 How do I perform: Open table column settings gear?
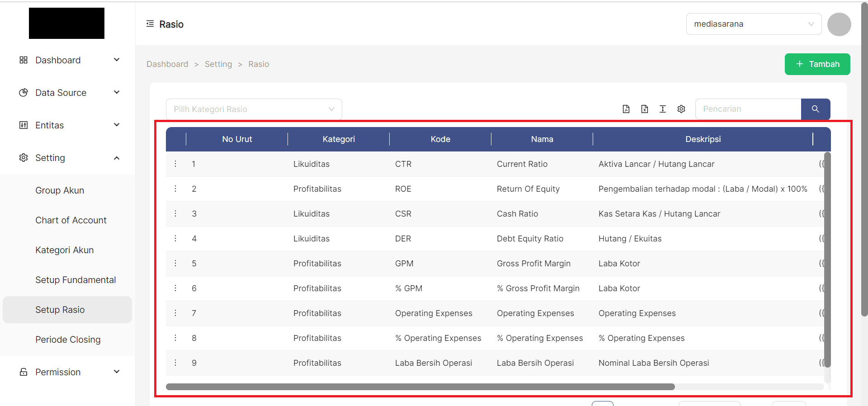(x=681, y=109)
